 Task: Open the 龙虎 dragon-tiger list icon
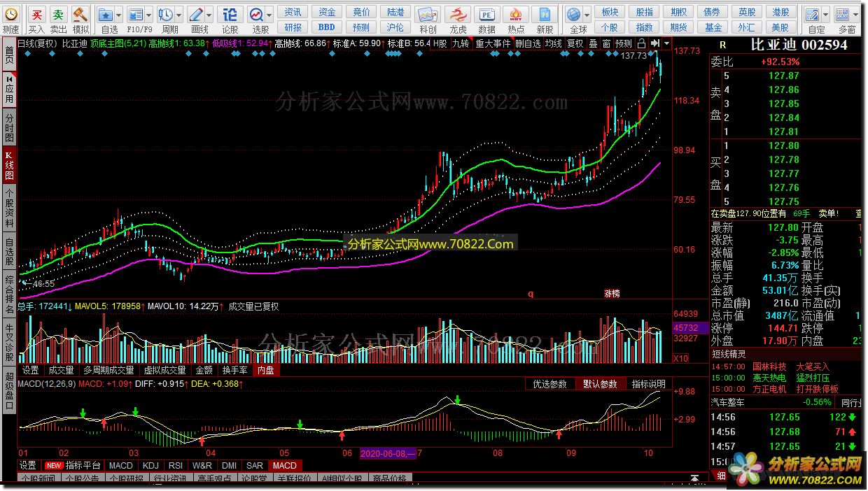[458, 14]
